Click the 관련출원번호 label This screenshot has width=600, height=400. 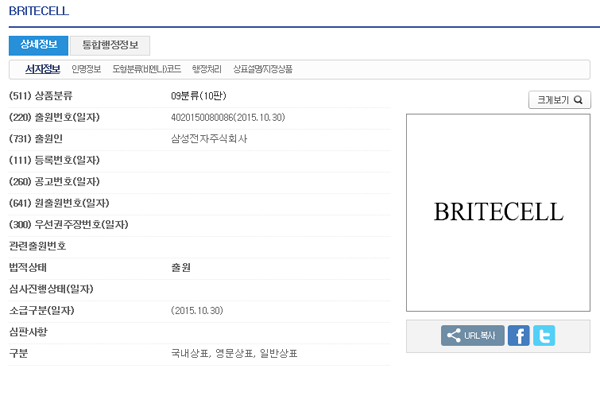[38, 246]
